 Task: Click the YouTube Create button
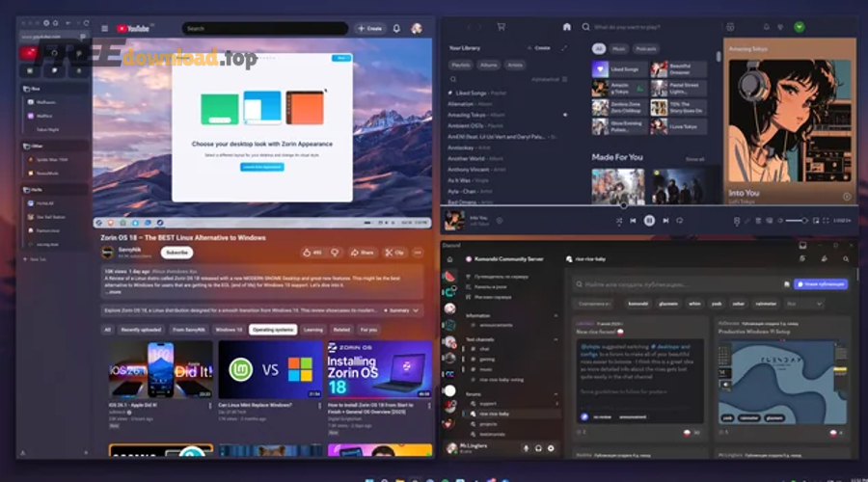point(369,29)
